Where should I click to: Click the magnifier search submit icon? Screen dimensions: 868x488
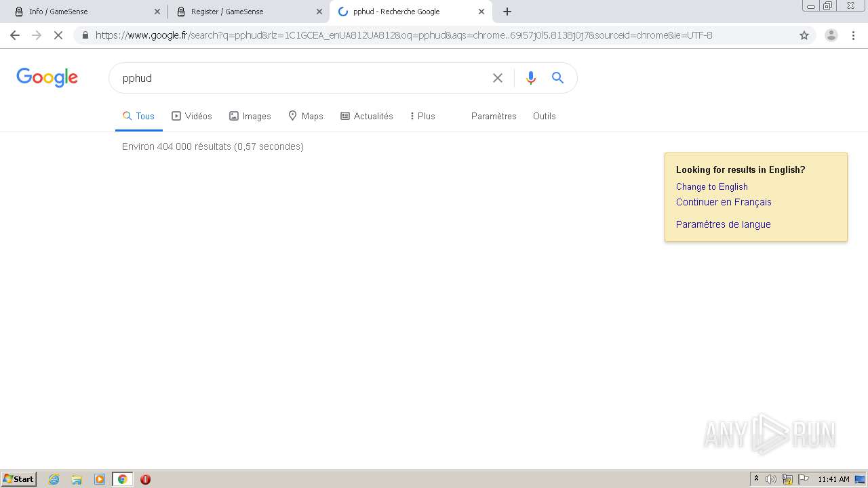point(557,78)
